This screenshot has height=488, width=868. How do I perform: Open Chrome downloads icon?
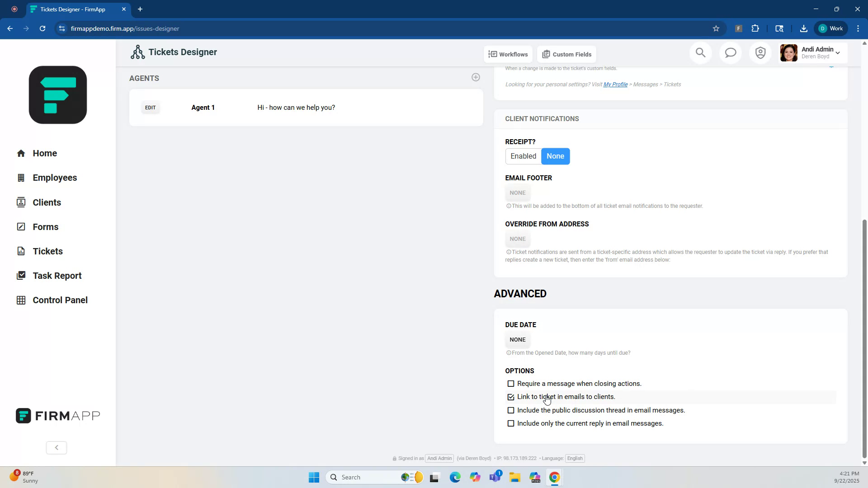coord(804,28)
